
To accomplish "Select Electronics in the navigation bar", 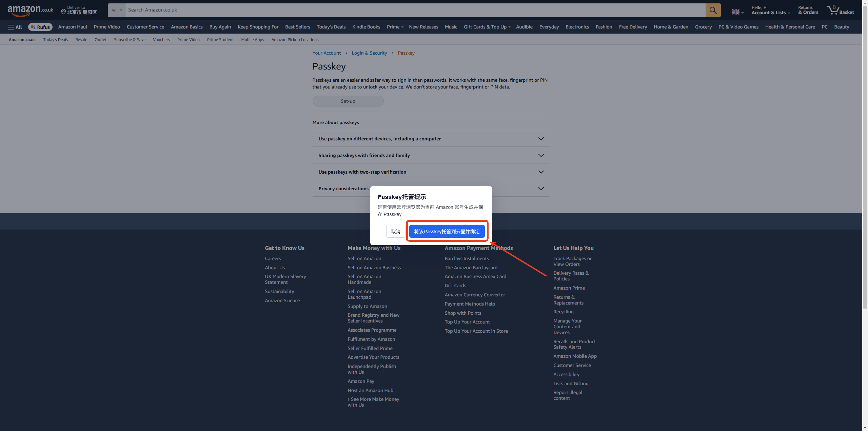I will (x=577, y=27).
